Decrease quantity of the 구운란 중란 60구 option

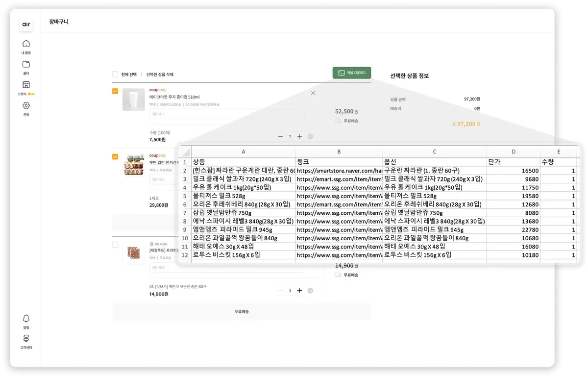click(x=280, y=291)
